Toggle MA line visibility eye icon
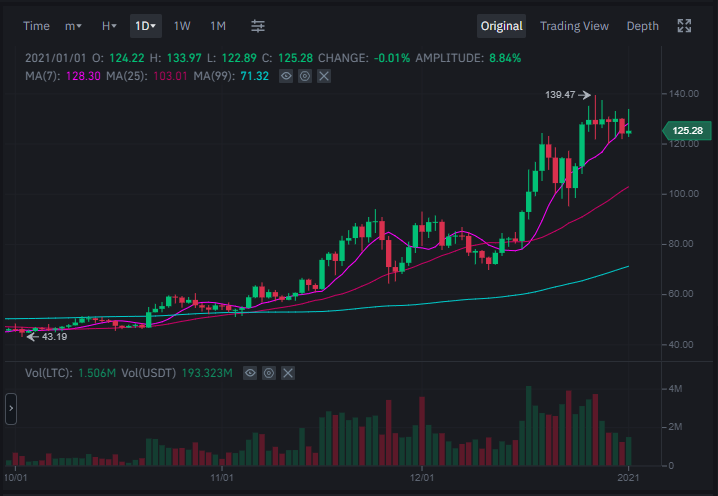This screenshot has height=496, width=718. 286,76
